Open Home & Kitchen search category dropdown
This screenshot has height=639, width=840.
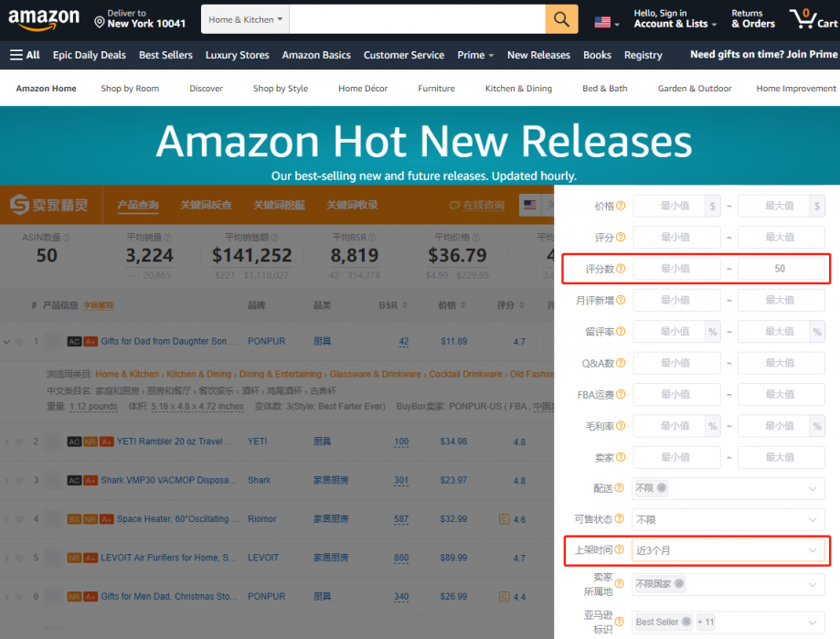[x=246, y=19]
